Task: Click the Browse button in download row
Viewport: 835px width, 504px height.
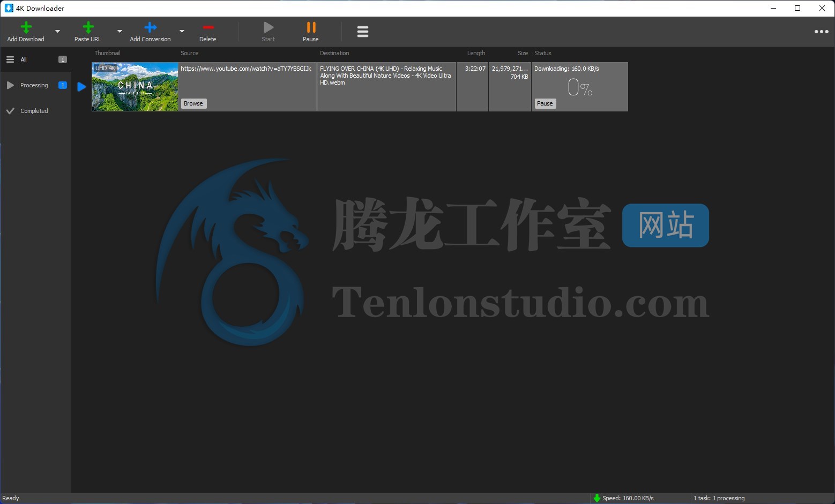Action: 193,104
